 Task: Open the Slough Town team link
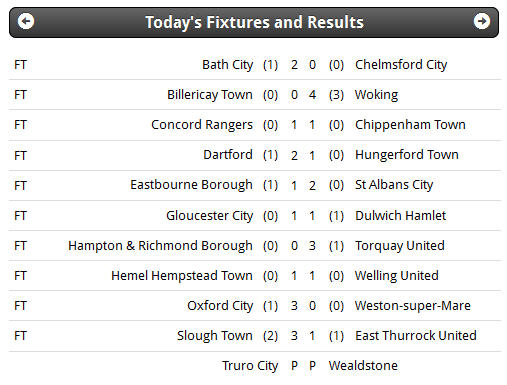click(215, 336)
